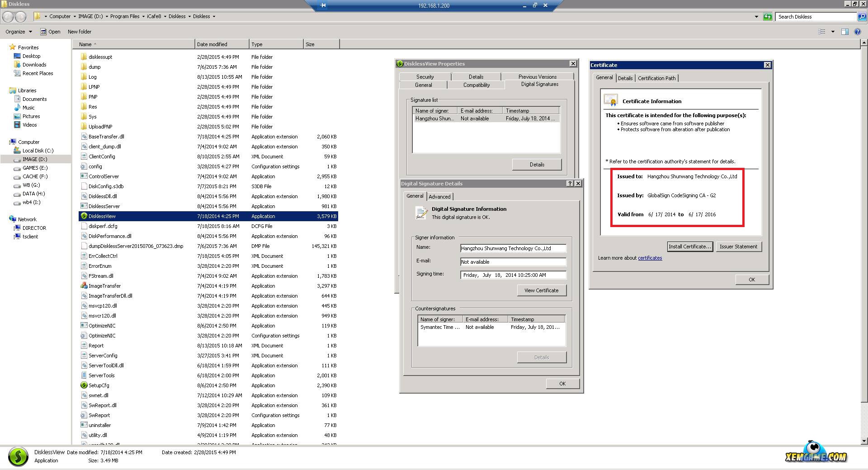Screen dimensions: 868x470
Task: Open the Compatibility tab in Properties
Action: tap(476, 85)
